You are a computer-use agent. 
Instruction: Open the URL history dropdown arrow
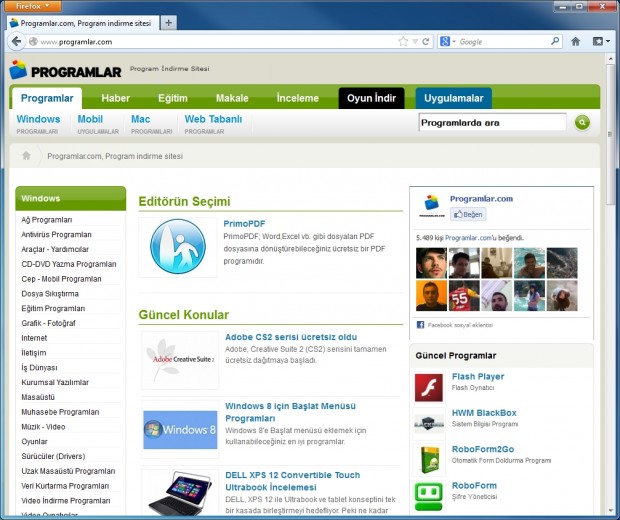[415, 42]
